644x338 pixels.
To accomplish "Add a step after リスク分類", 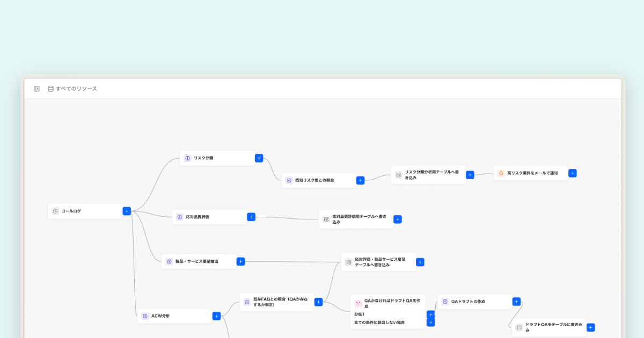I will click(259, 158).
